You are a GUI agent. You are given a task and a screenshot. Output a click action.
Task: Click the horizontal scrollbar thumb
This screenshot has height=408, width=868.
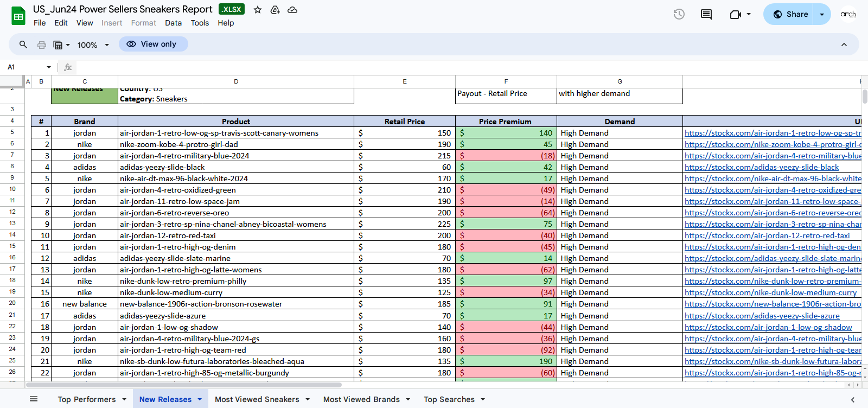click(184, 385)
